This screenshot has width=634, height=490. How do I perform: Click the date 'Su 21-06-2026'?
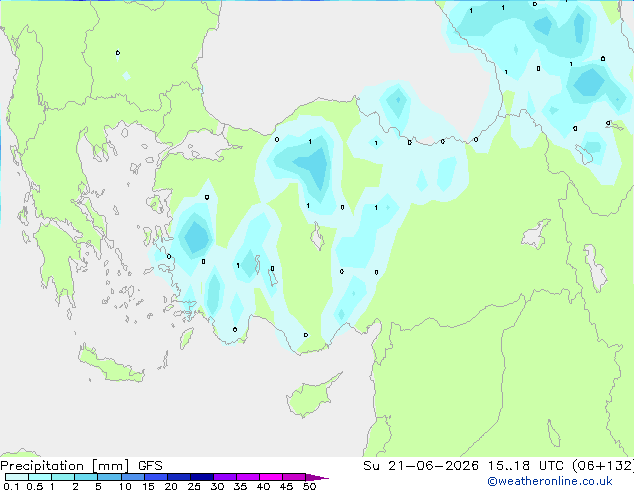point(421,466)
